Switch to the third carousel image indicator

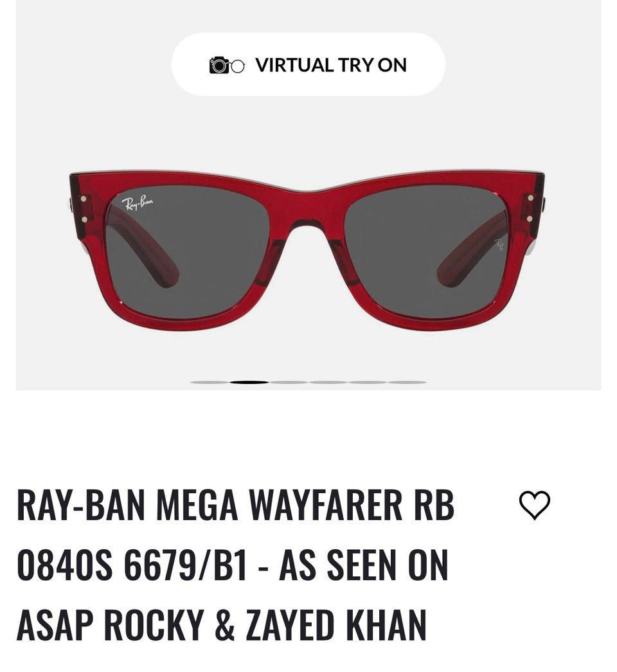[x=289, y=382]
